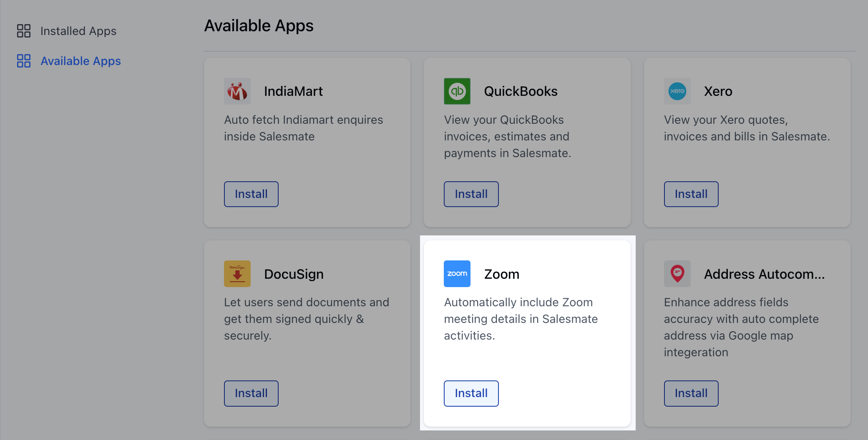Open the Installed Apps sidebar item
Screen dimensions: 868x440
(x=67, y=31)
